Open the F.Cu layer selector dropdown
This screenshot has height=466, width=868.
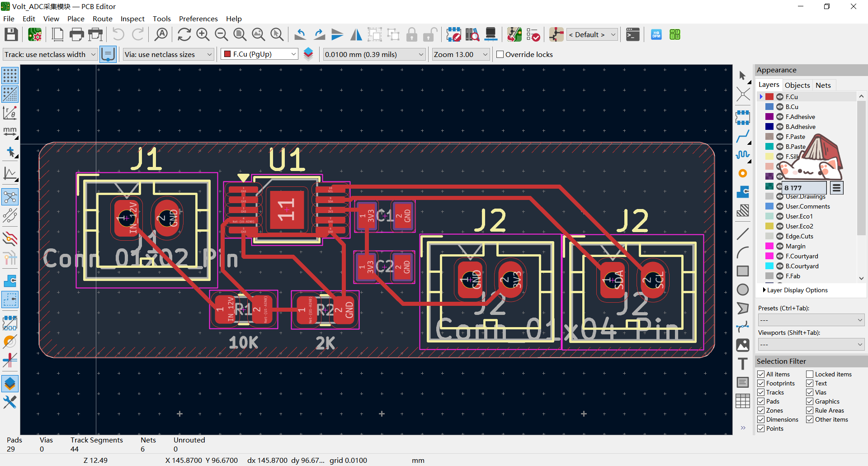(x=259, y=54)
